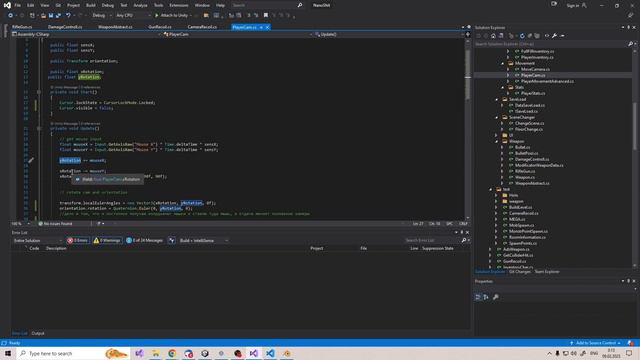Click the Properties wrench in Solution Explorer toolbar
Image resolution: width=640 pixels, height=360 pixels.
point(554,36)
